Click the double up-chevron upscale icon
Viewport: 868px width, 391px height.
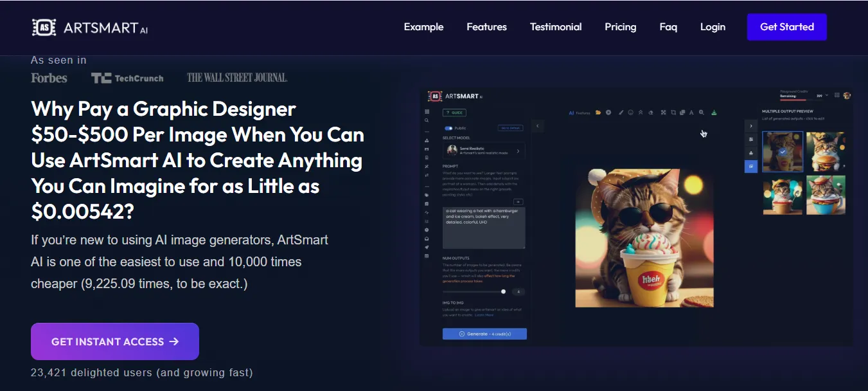pos(641,113)
